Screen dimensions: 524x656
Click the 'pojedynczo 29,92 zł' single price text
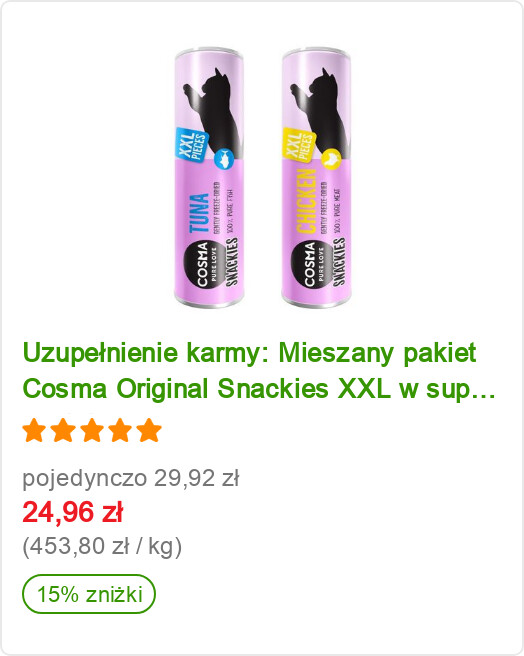131,479
